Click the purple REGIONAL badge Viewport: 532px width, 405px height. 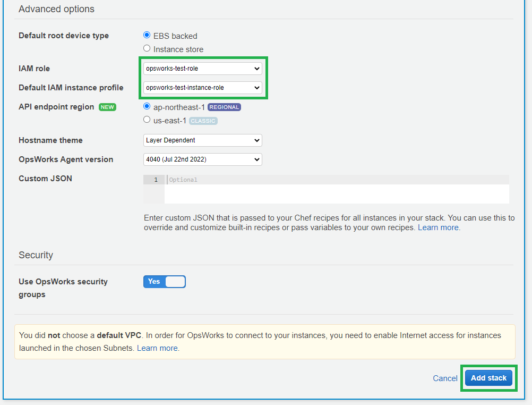pyautogui.click(x=224, y=107)
